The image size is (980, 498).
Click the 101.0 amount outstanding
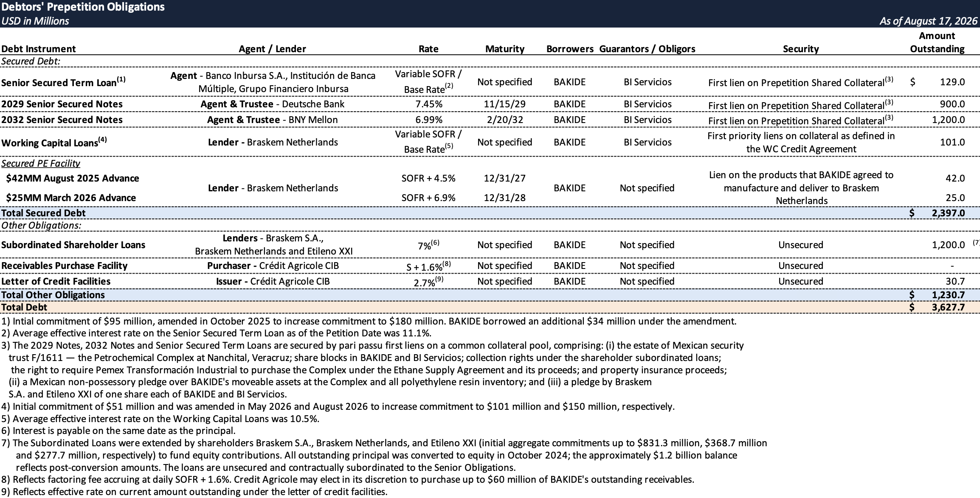point(952,142)
